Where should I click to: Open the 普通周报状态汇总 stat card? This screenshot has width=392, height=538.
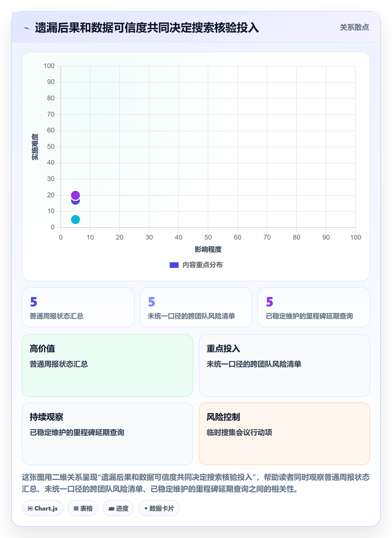click(78, 307)
